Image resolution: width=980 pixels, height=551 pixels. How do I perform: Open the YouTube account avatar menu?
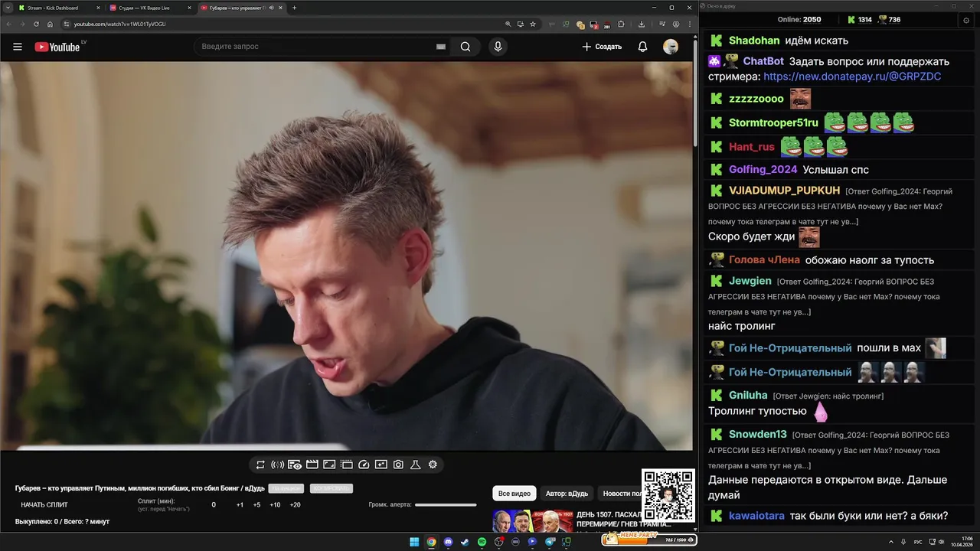(671, 47)
